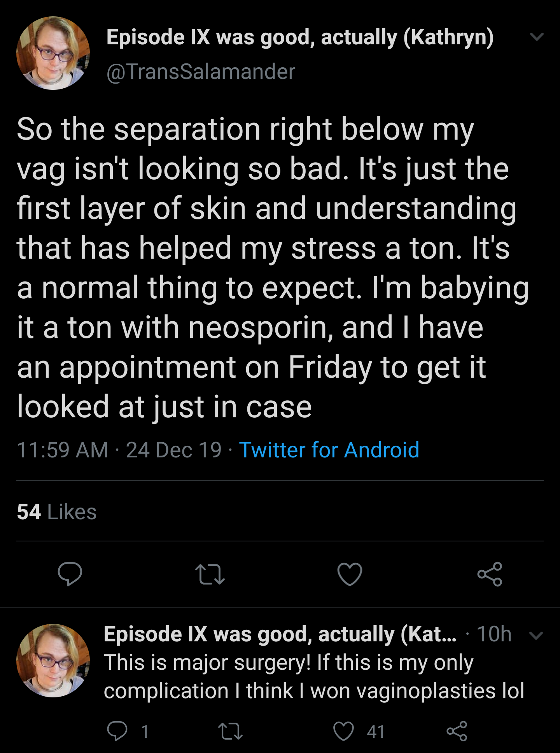Reply to the main tweet
This screenshot has height=753, width=560.
tap(70, 574)
